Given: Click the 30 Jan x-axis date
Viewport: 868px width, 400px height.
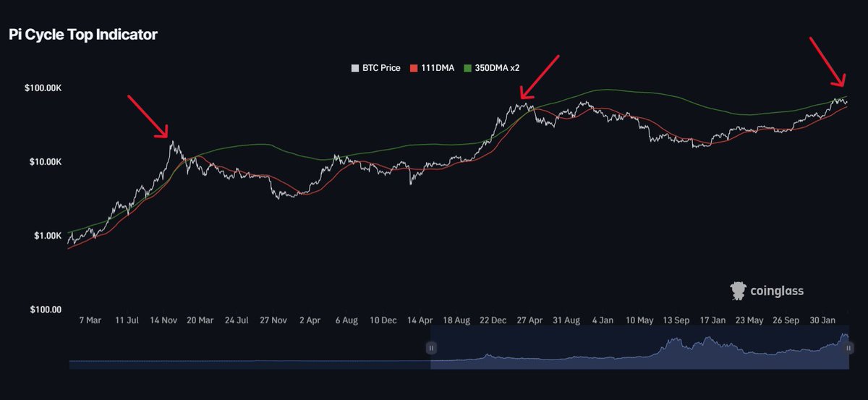Looking at the screenshot, I should 823,320.
